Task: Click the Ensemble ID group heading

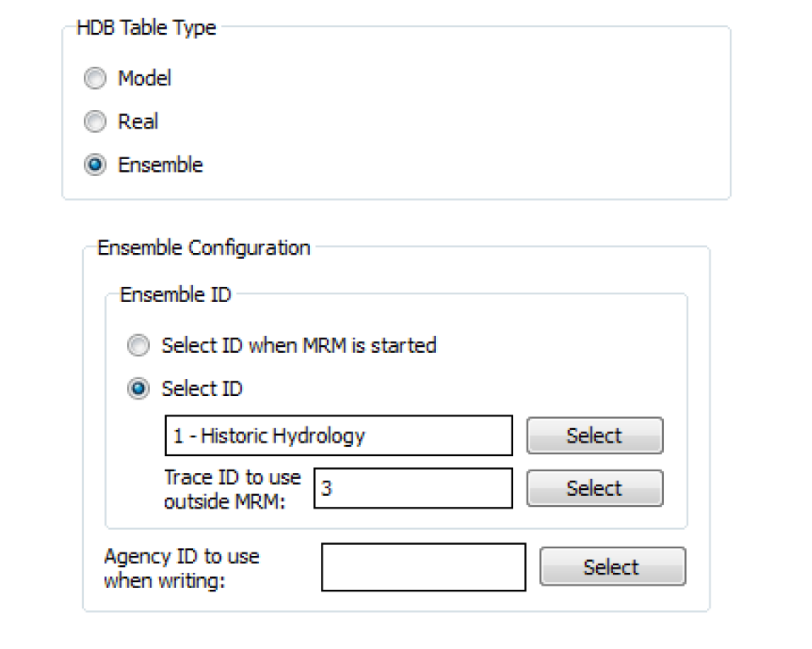Action: coord(175,295)
